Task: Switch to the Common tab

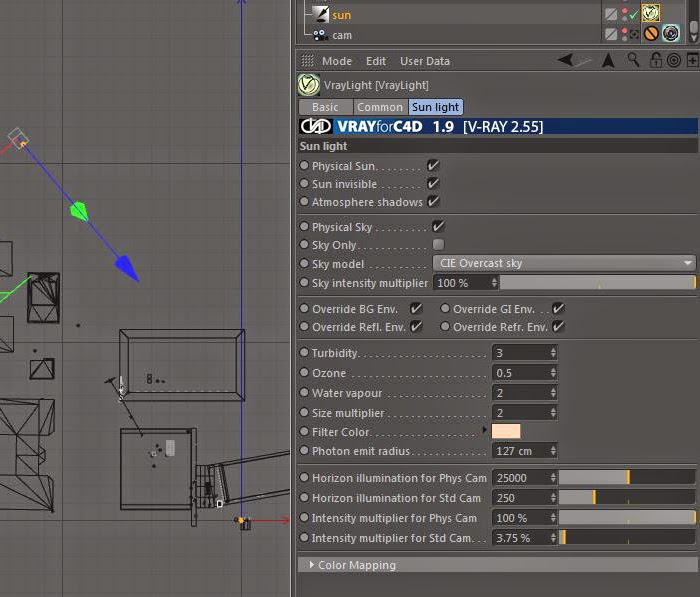Action: (x=380, y=107)
